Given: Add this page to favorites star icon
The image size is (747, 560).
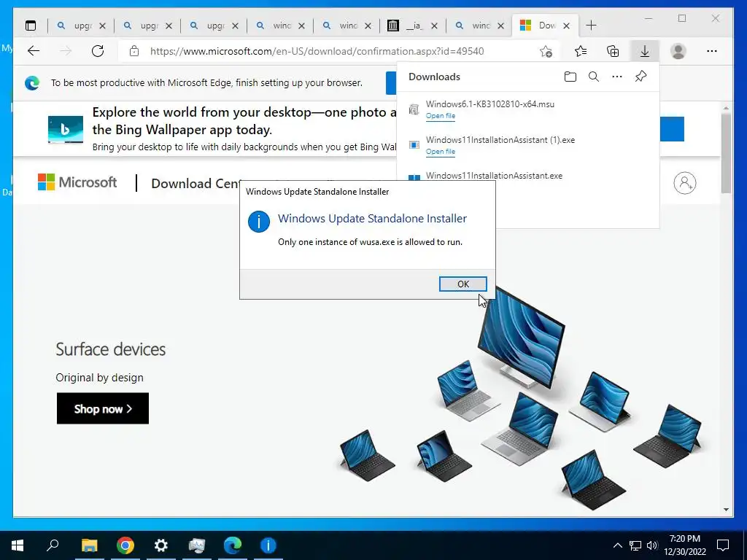Looking at the screenshot, I should [546, 51].
